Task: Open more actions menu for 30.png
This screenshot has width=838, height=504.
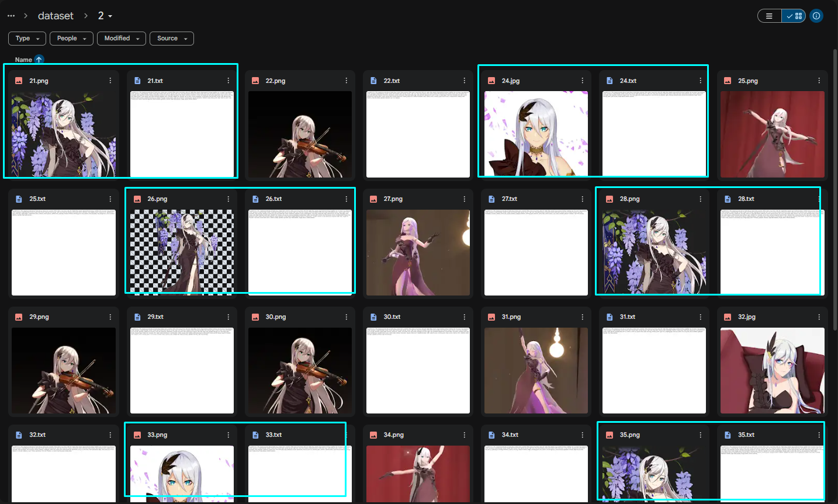Action: [346, 317]
